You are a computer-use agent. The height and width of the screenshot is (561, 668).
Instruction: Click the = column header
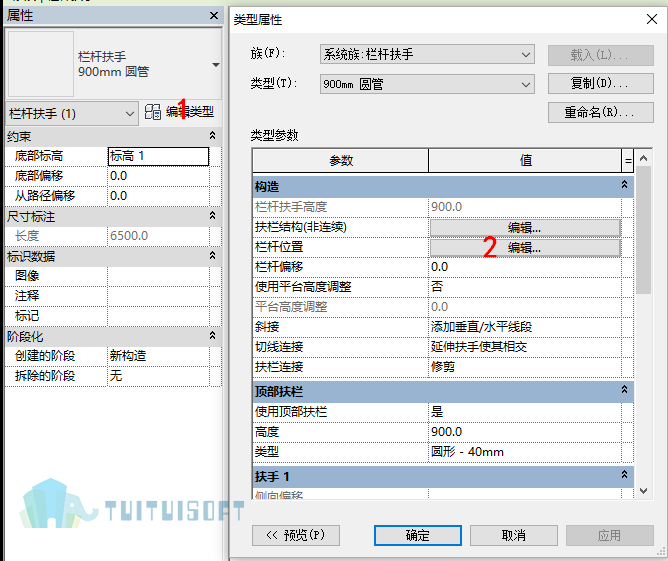click(x=628, y=161)
